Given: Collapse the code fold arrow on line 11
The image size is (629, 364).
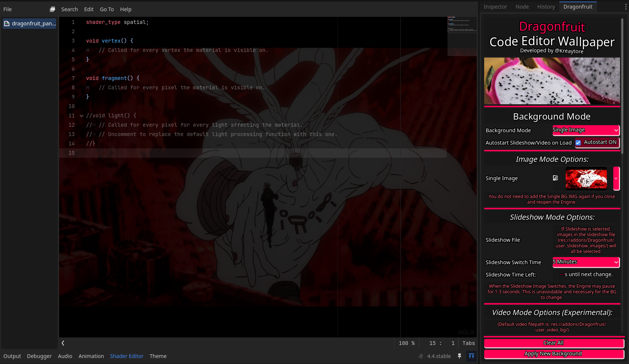Looking at the screenshot, I should coord(81,116).
